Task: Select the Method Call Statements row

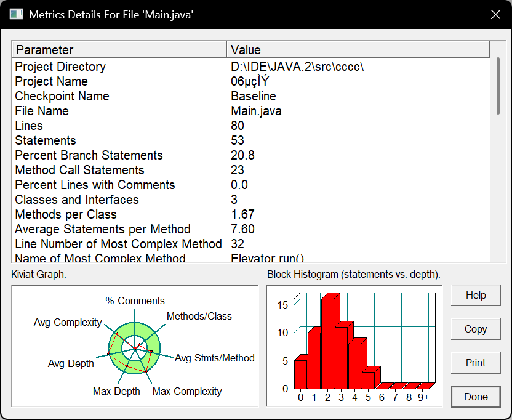Action: [251, 170]
